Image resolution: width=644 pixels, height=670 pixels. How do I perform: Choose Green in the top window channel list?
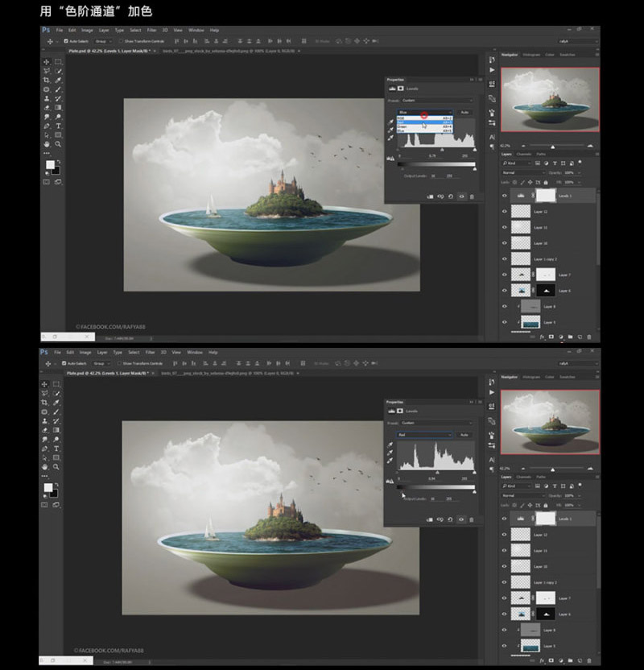424,127
